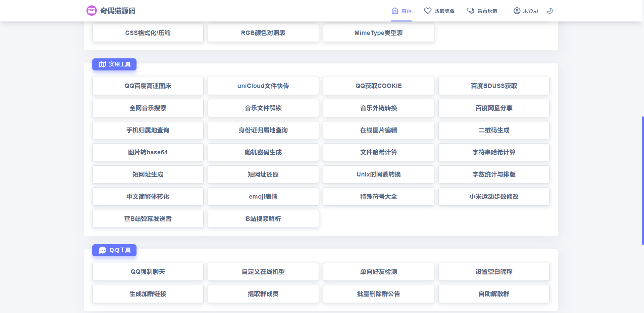Image resolution: width=644 pixels, height=313 pixels.
Task: Open RGB颜色对照表 tool
Action: 263,33
